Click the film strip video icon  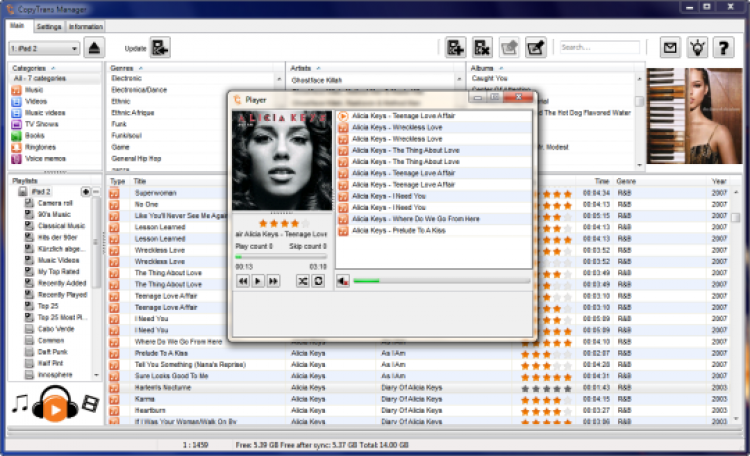click(90, 403)
